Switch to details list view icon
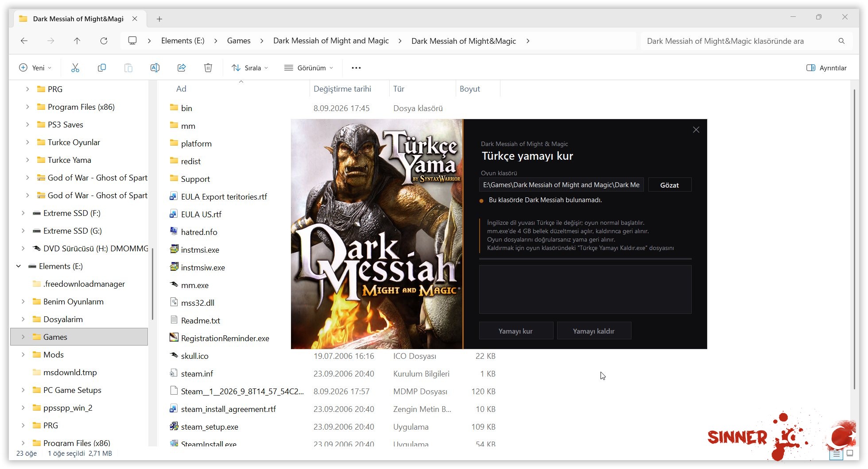868x469 pixels. click(x=836, y=454)
